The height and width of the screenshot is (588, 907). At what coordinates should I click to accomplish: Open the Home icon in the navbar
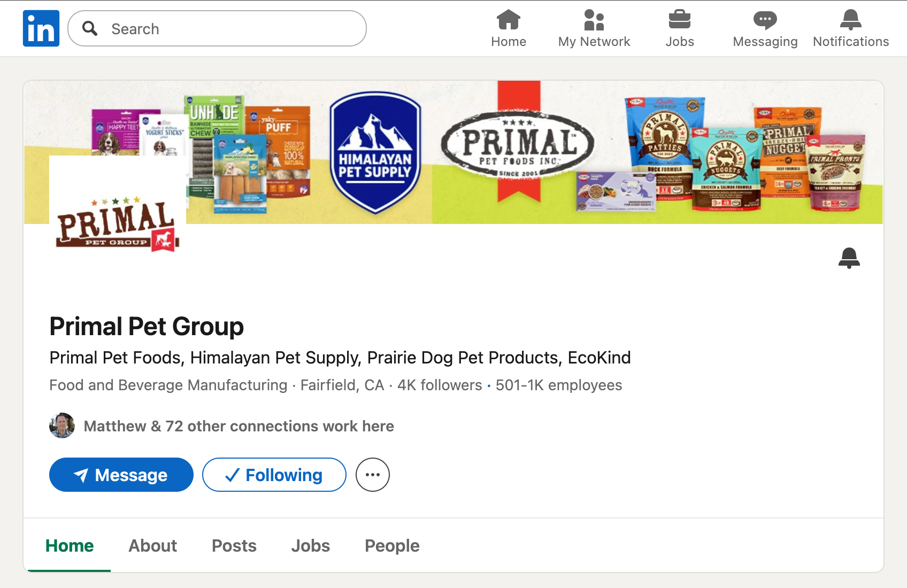509,20
